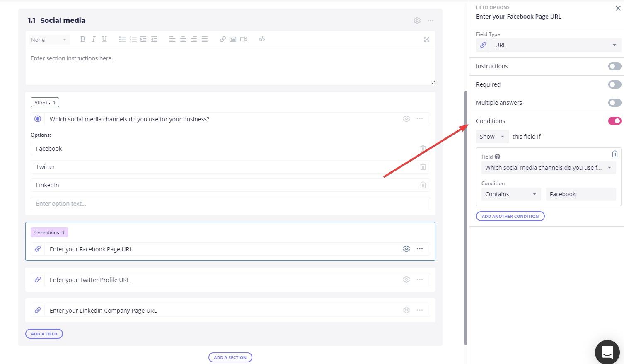Image resolution: width=624 pixels, height=364 pixels.
Task: Delete the Twitter option
Action: pyautogui.click(x=423, y=167)
